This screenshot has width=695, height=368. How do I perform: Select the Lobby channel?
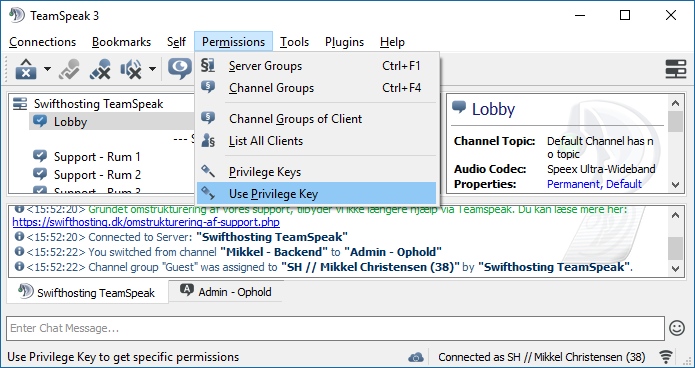(70, 121)
